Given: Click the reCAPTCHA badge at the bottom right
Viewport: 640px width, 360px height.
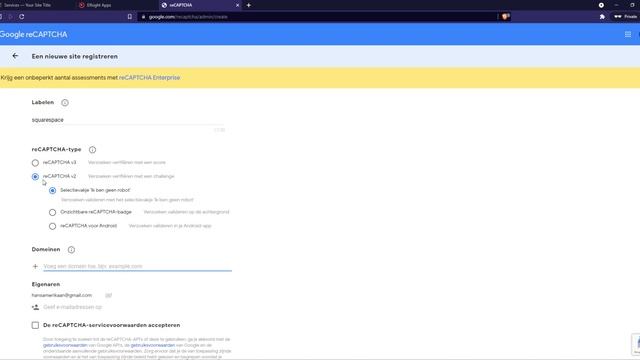Looking at the screenshot, I should pos(636,344).
